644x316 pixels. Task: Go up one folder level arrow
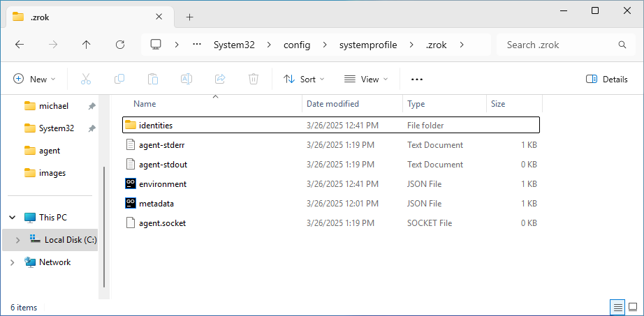tap(87, 45)
